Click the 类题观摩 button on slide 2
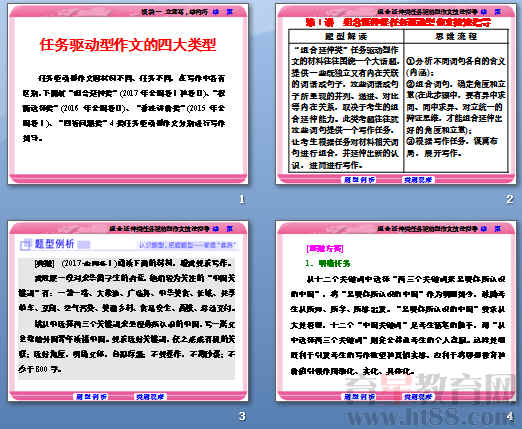522x429 pixels. [418, 180]
